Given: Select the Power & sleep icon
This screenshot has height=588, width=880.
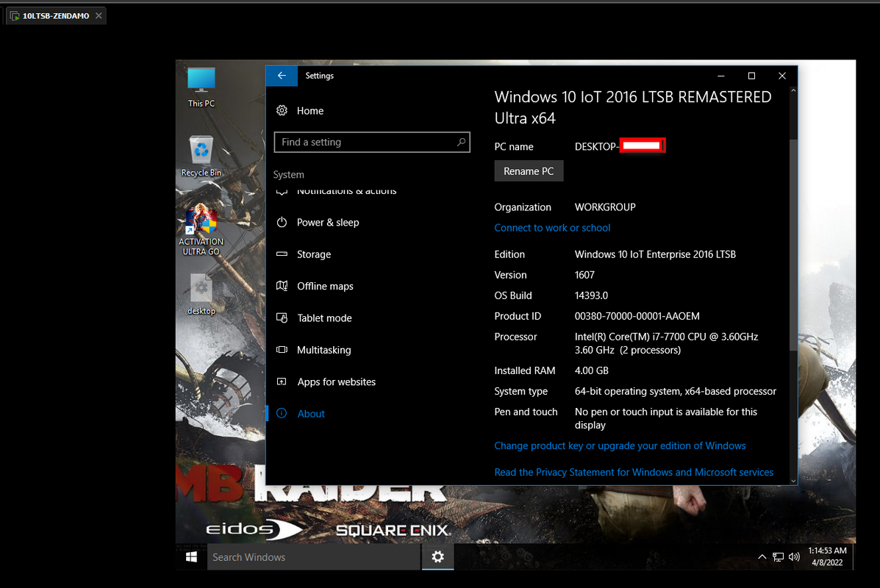Looking at the screenshot, I should pyautogui.click(x=282, y=222).
